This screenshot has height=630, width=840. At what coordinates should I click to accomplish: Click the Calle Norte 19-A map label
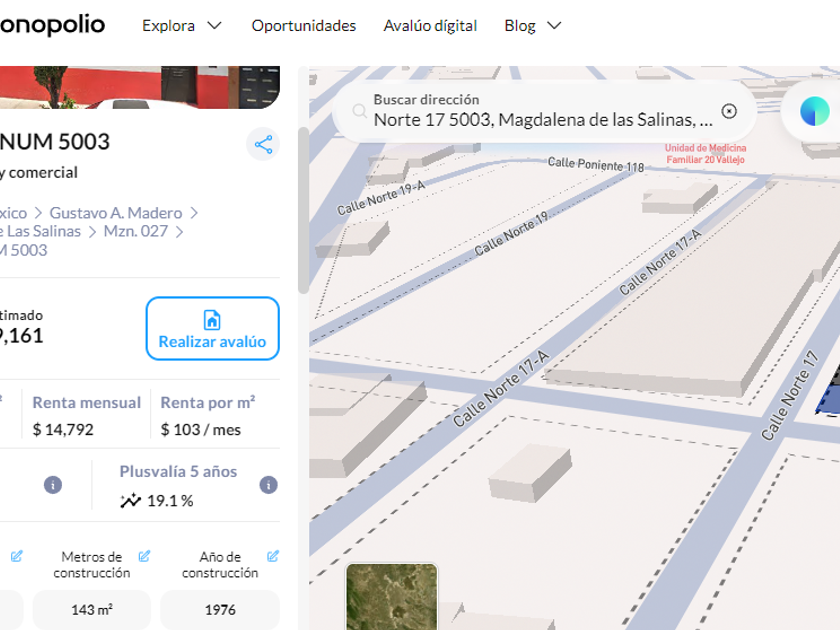pyautogui.click(x=381, y=197)
